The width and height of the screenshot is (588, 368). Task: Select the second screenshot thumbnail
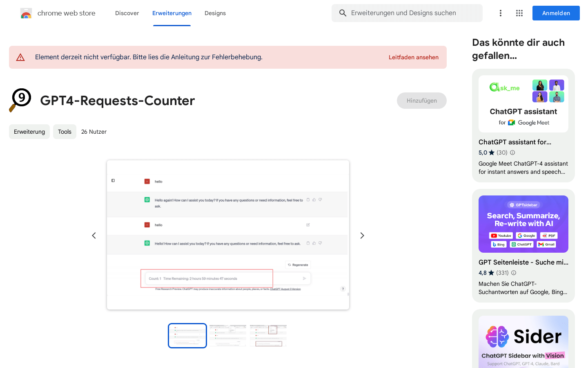click(x=228, y=336)
